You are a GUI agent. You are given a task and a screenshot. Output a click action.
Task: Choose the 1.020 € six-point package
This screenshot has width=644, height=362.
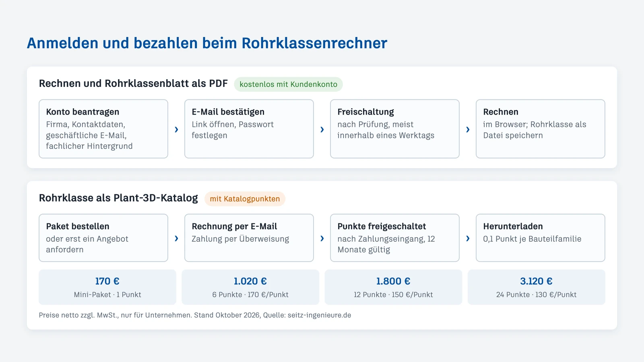(x=250, y=287)
